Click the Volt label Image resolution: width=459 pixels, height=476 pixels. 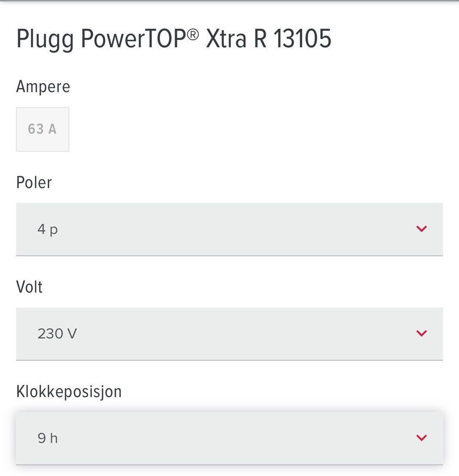pos(29,287)
